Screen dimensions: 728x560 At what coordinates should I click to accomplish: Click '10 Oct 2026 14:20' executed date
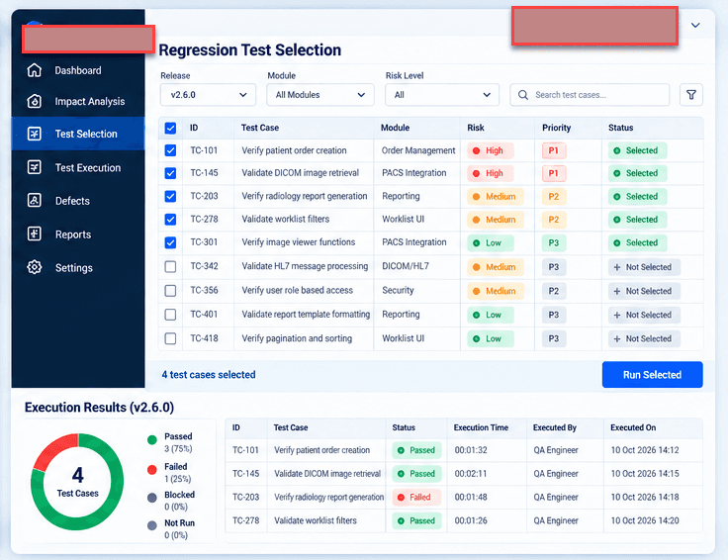pyautogui.click(x=645, y=520)
